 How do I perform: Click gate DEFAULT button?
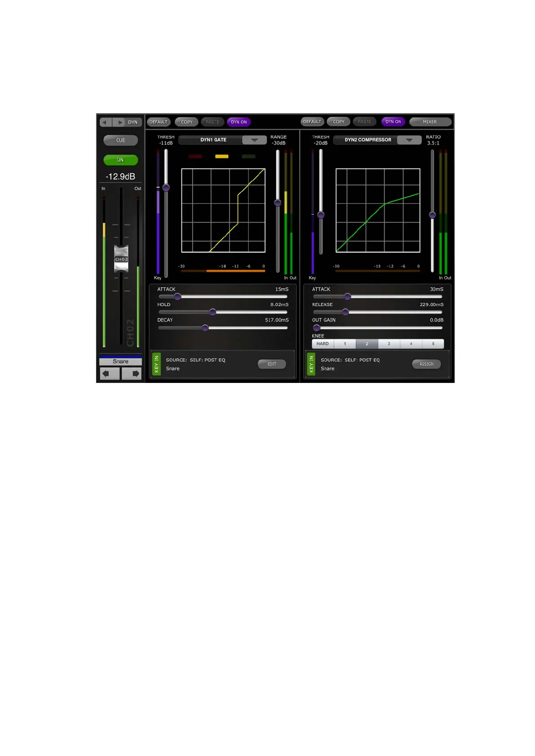point(159,122)
